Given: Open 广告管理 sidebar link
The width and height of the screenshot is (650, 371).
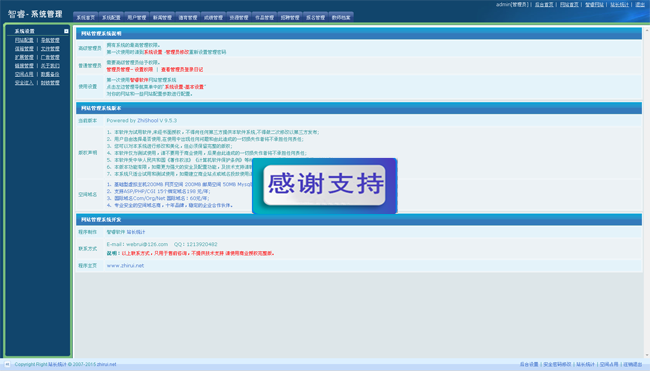Looking at the screenshot, I should (50, 57).
